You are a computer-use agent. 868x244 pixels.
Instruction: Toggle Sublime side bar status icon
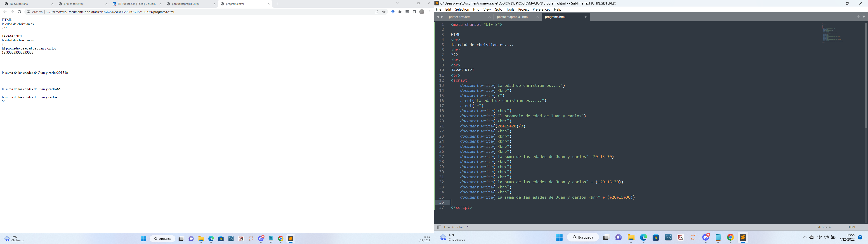[x=439, y=227]
